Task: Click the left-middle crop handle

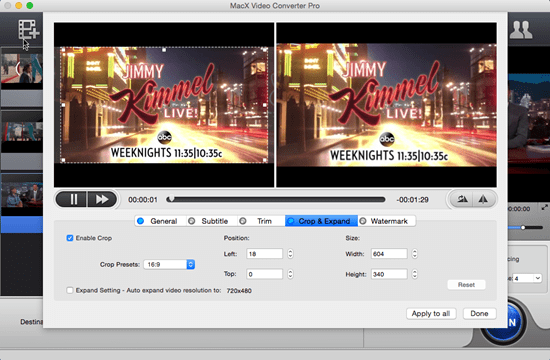Action: coord(63,105)
